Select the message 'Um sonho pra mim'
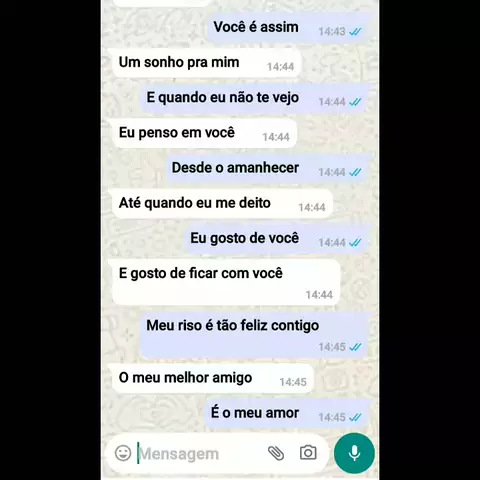This screenshot has height=480, width=480. click(x=207, y=63)
